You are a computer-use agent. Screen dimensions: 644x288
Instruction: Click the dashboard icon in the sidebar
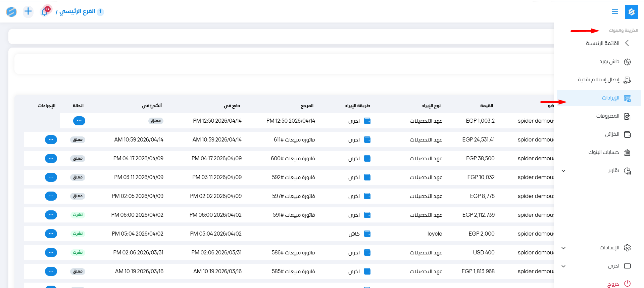pyautogui.click(x=627, y=62)
